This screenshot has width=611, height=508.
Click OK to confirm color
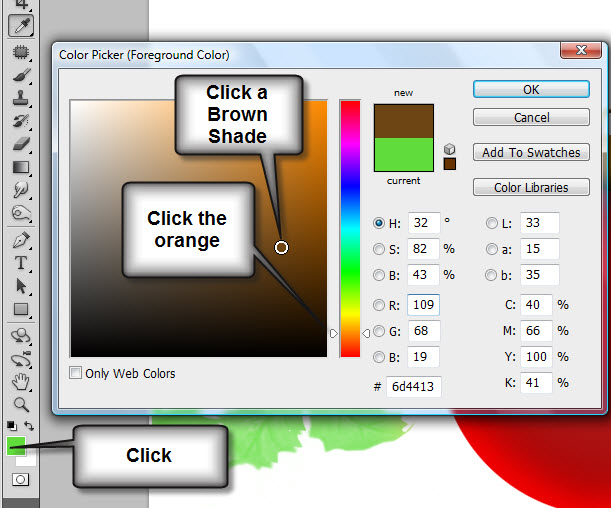coord(531,90)
